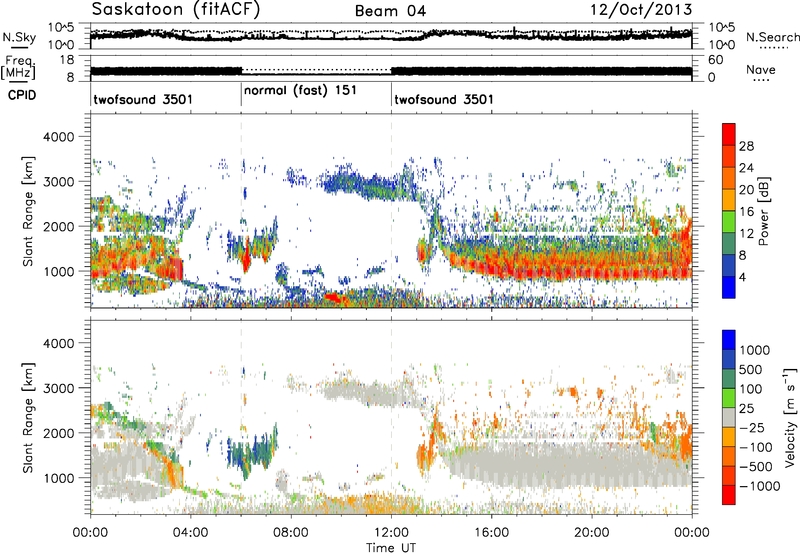This screenshot has height=554, width=800.
Task: Click the blue velocity patch near 06:00-07:00
Action: tap(252, 451)
